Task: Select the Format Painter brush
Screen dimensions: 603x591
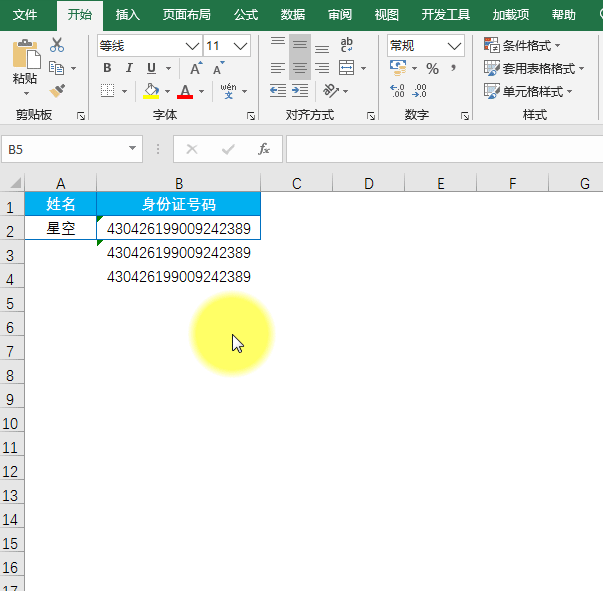Action: pos(57,91)
